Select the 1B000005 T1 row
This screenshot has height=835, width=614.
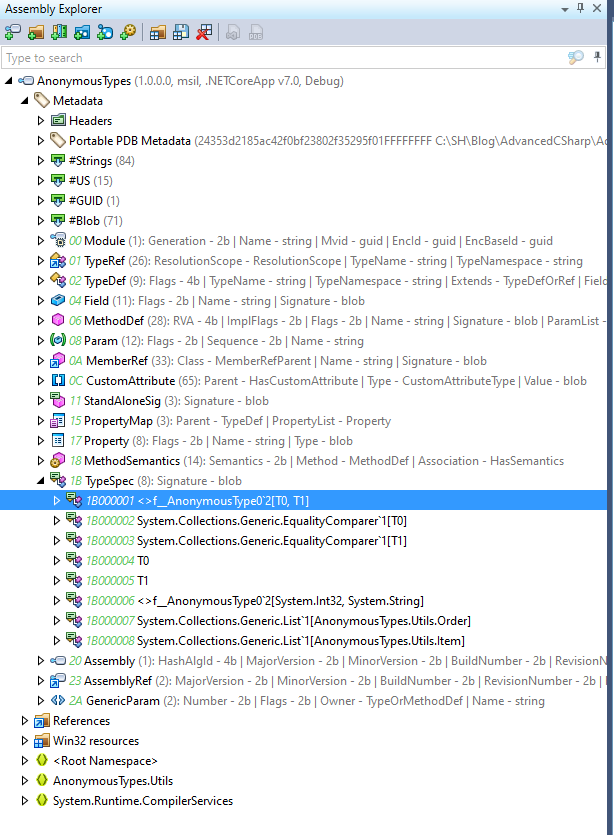(x=303, y=580)
